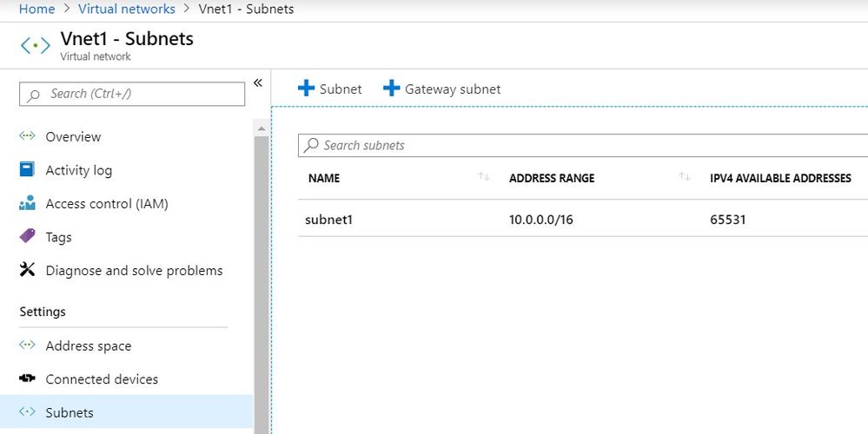Open Diagnose and solve problems

coord(134,271)
